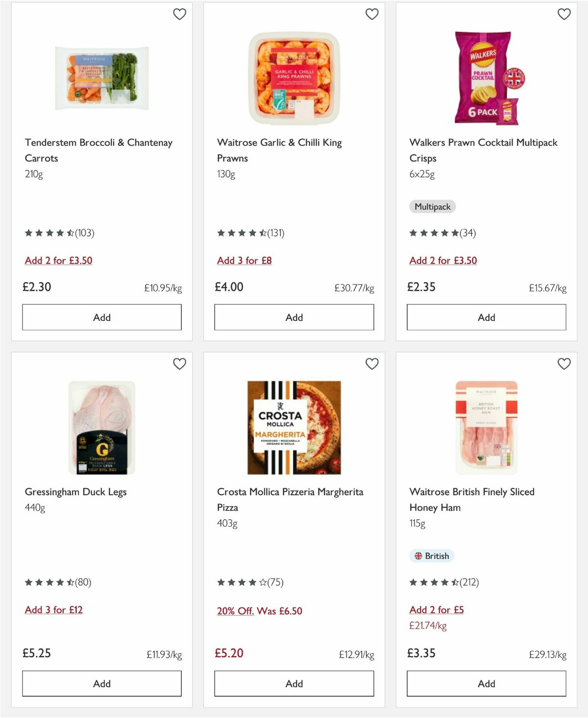Viewport: 588px width, 718px height.
Task: Favourite the Crosta Mollica Margherita Pizza
Action: click(x=372, y=364)
